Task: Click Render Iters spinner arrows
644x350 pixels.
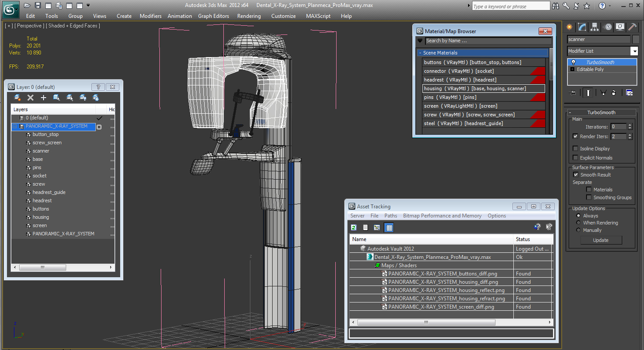Action: pyautogui.click(x=630, y=136)
